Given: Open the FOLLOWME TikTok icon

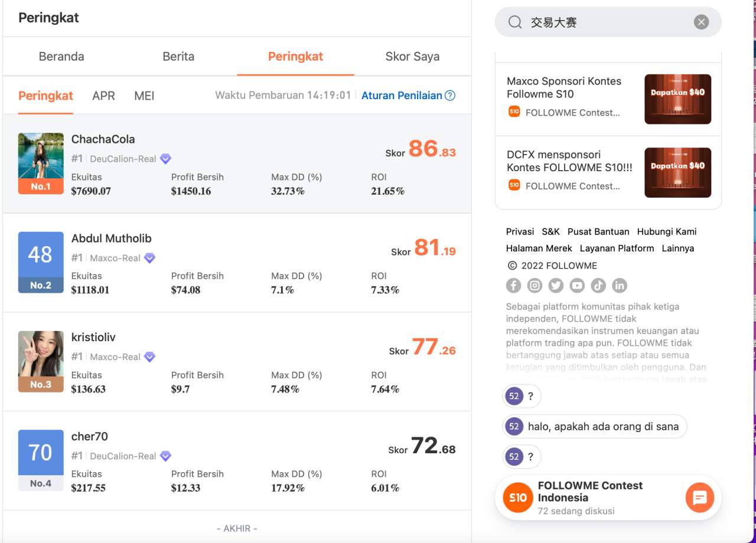Looking at the screenshot, I should pyautogui.click(x=598, y=286).
